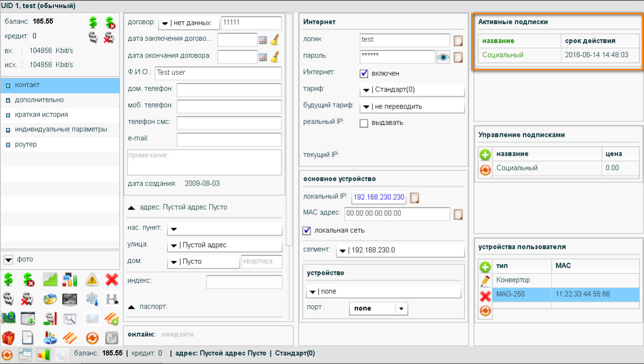The width and height of the screenshot is (644, 364).
Task: Clear contract end date with broom icon
Action: pos(275,57)
